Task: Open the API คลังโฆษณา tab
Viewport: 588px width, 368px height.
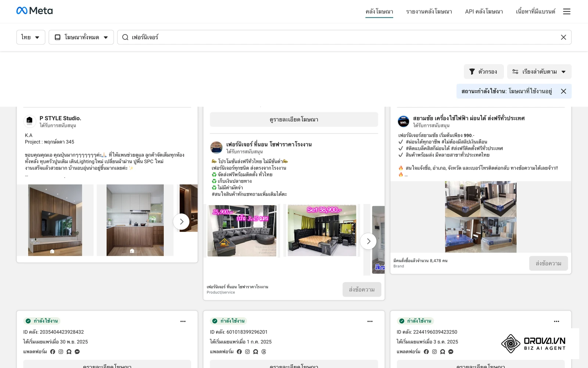Action: point(484,11)
